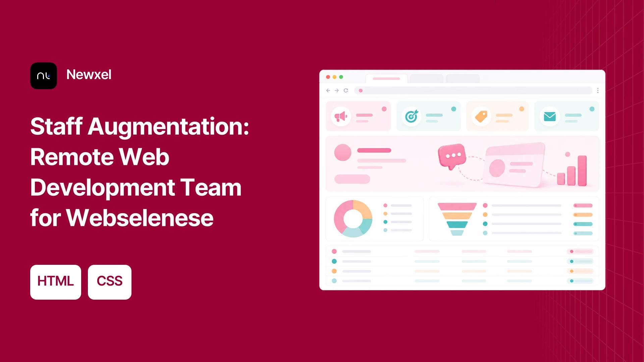The height and width of the screenshot is (362, 644).
Task: Open the three-dot browser menu in the mockup
Action: pos(598,90)
